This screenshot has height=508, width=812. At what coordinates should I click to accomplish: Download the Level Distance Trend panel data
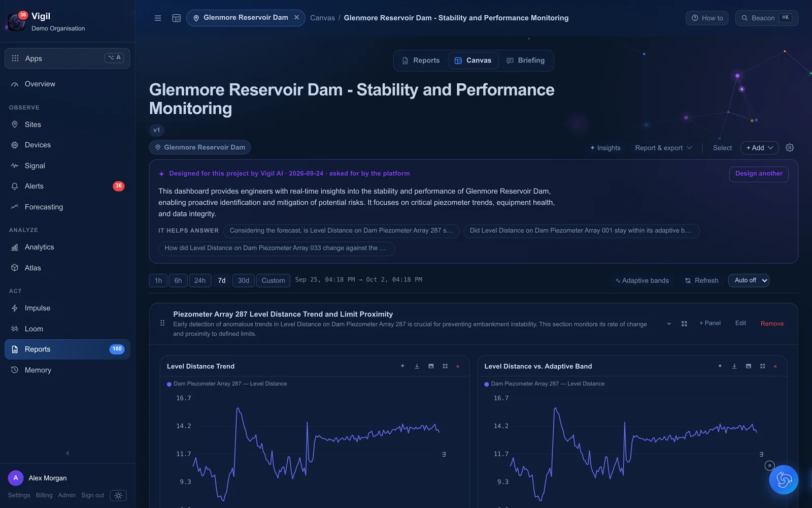tap(417, 366)
